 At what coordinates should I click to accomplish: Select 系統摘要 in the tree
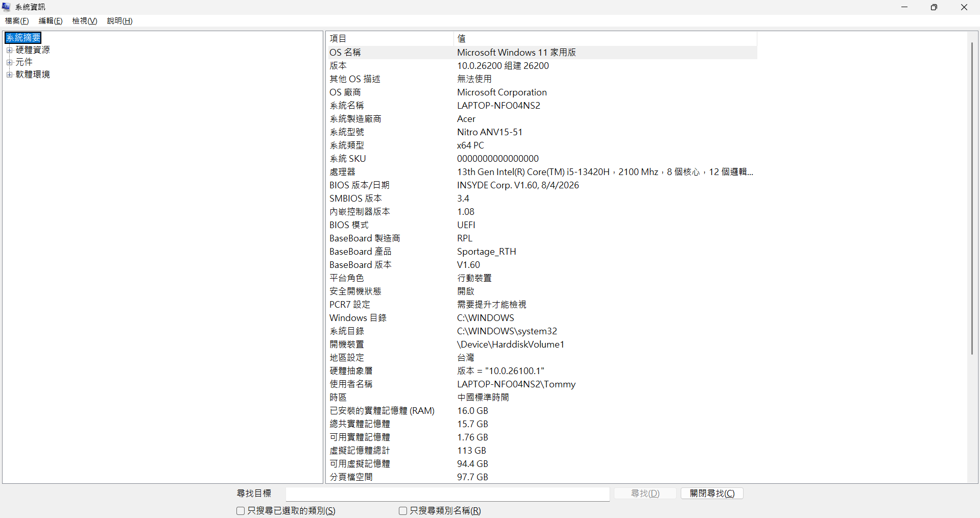(x=23, y=38)
